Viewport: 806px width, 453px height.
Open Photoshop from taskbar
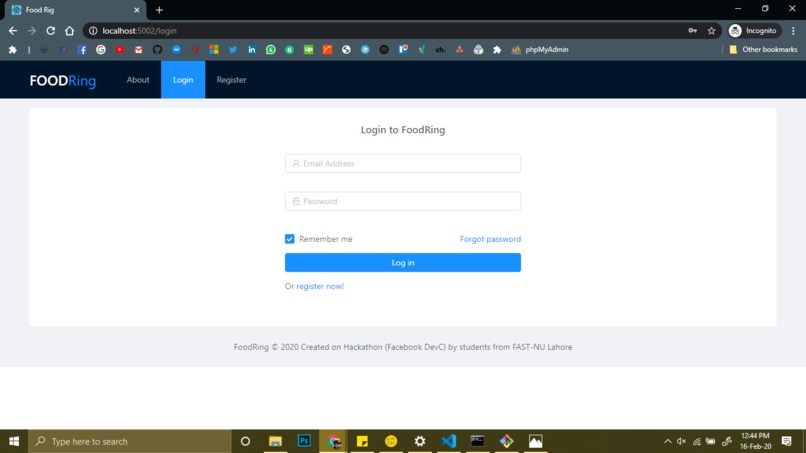tap(304, 441)
